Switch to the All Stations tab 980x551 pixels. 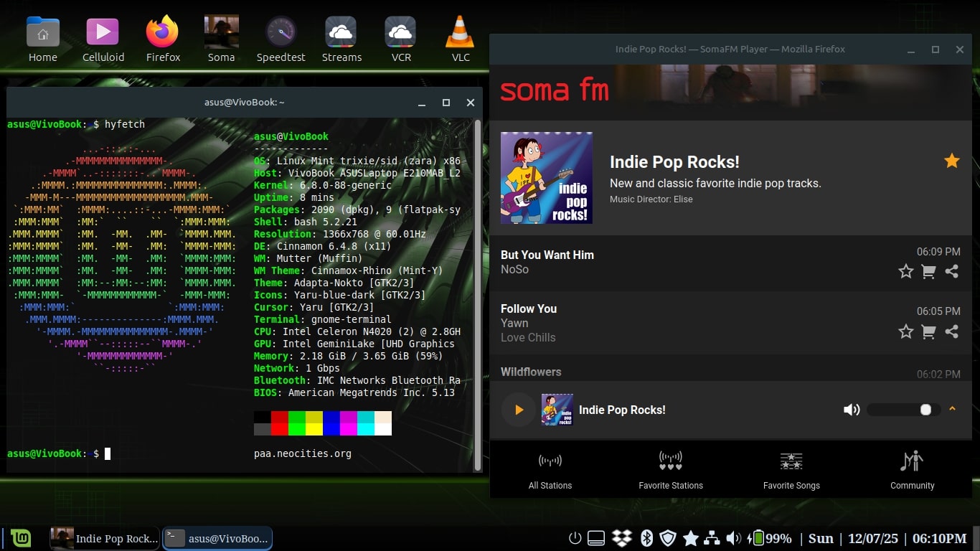[550, 470]
